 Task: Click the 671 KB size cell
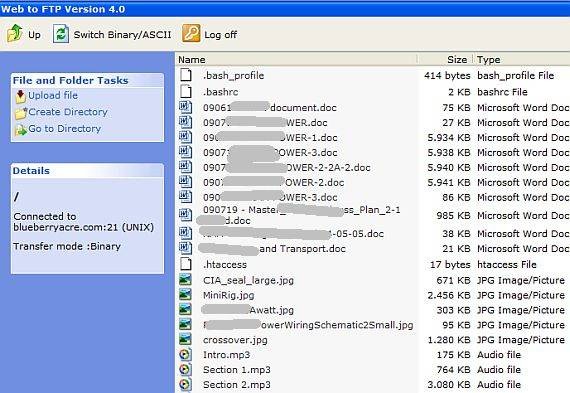pyautogui.click(x=453, y=280)
